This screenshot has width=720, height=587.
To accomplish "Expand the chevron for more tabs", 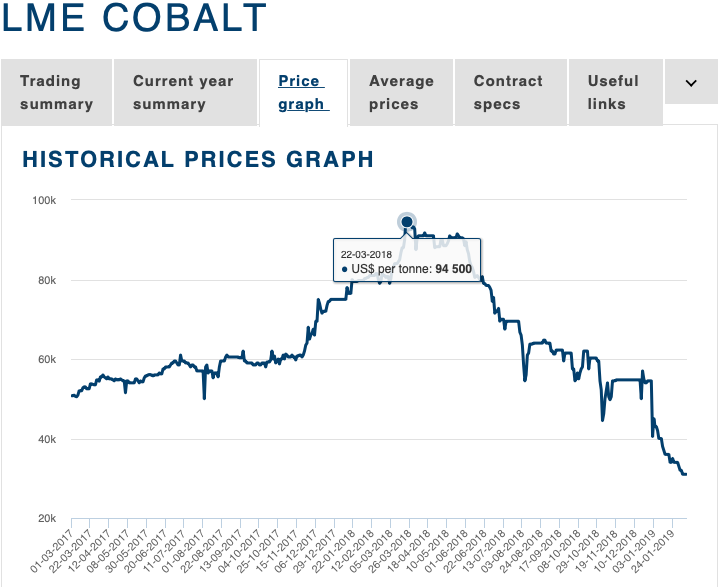I will [x=690, y=84].
